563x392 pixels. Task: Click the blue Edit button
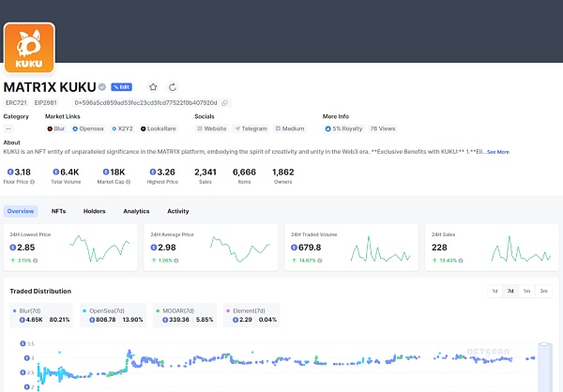(x=121, y=87)
